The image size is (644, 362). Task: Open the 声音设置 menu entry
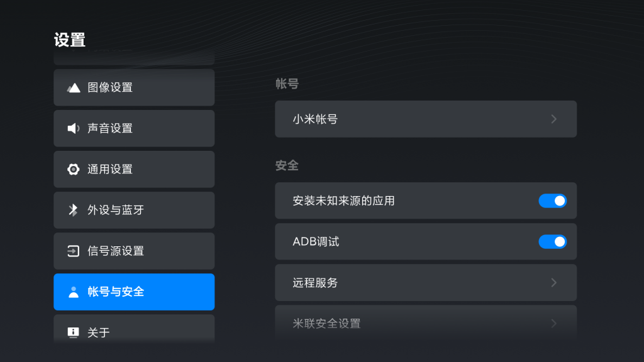click(134, 128)
